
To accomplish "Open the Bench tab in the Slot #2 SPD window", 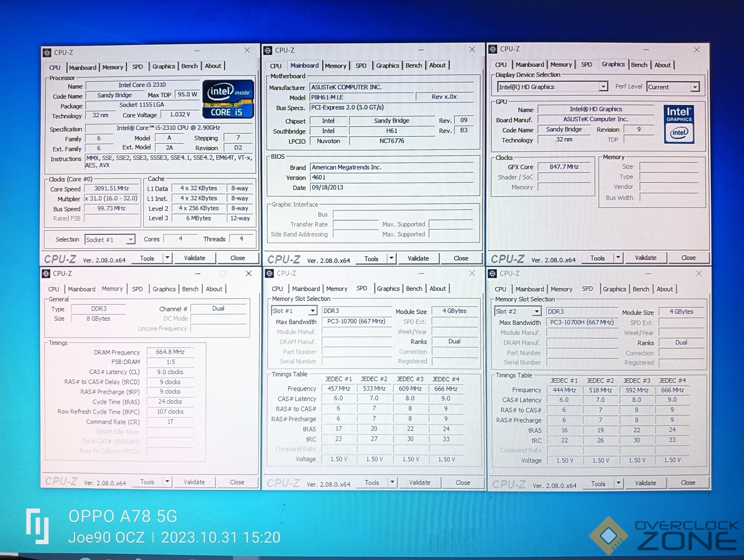I will point(641,289).
